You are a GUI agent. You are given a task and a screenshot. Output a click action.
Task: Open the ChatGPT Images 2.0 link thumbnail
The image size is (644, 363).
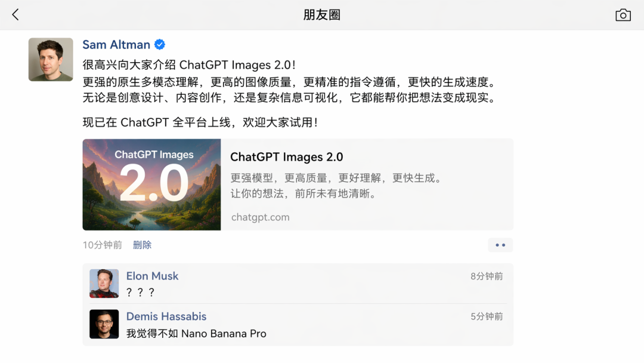click(151, 184)
